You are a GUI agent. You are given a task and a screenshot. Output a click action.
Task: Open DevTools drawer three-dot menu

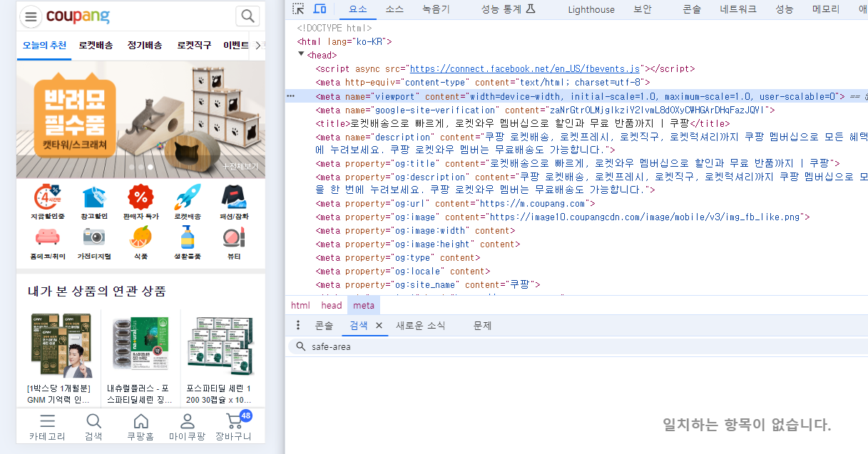298,325
